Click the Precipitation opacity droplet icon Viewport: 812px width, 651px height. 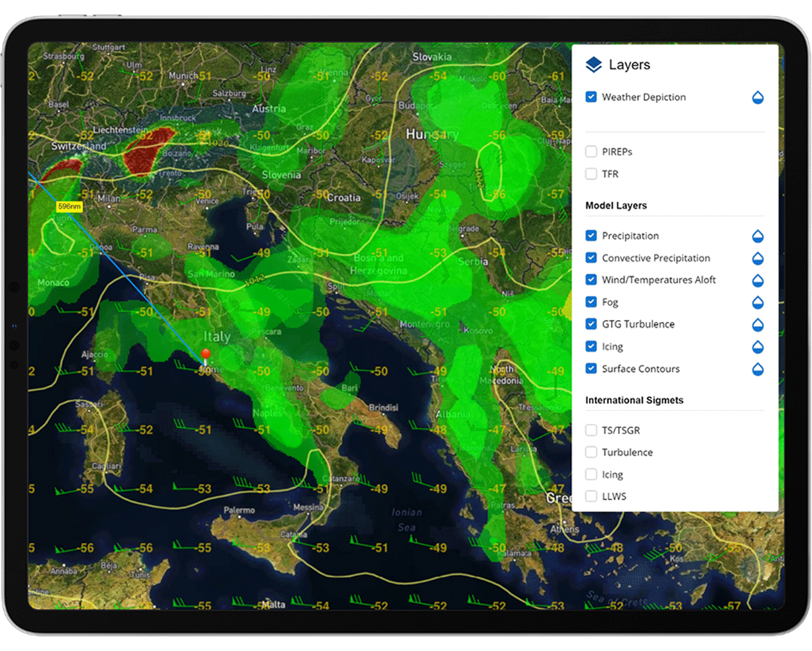tap(757, 236)
